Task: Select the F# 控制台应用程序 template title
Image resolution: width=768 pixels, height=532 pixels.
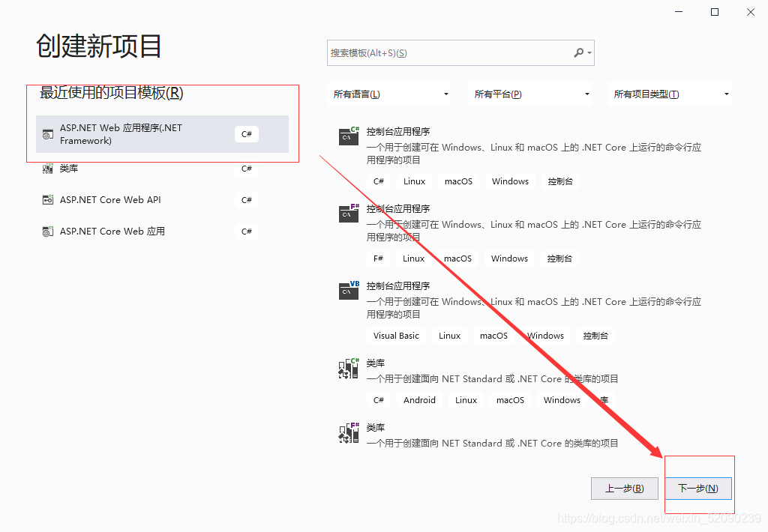Action: tap(397, 209)
